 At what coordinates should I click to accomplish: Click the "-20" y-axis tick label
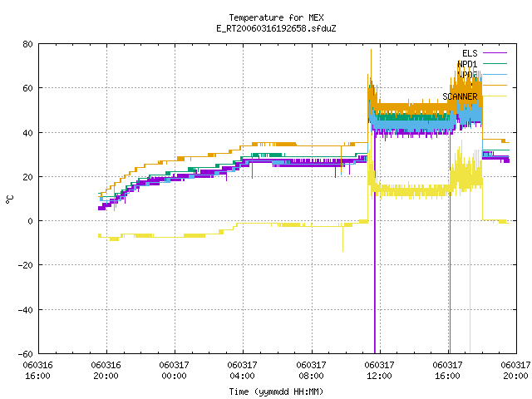[26, 265]
